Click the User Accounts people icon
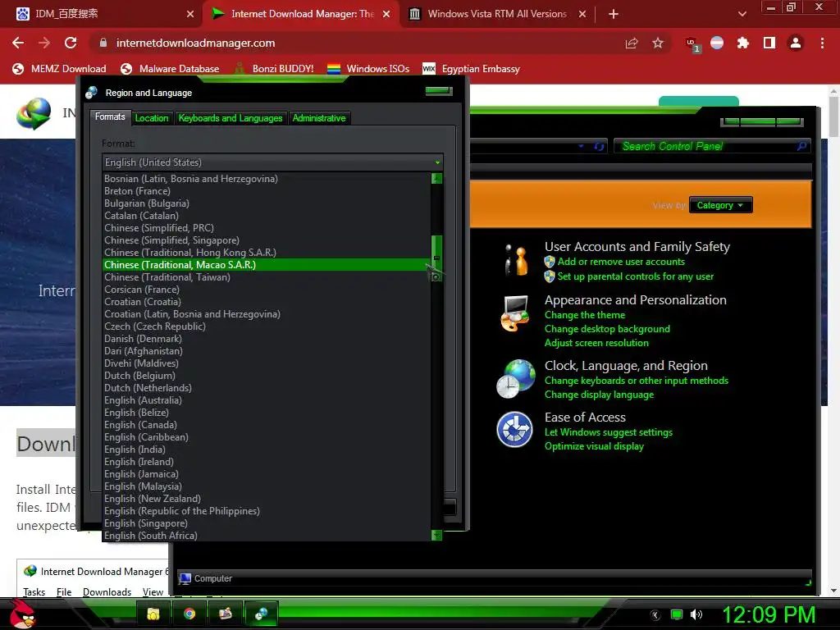 point(517,260)
